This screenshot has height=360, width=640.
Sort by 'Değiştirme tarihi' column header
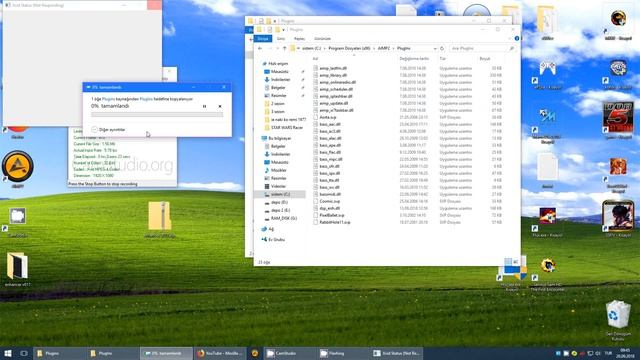point(414,59)
